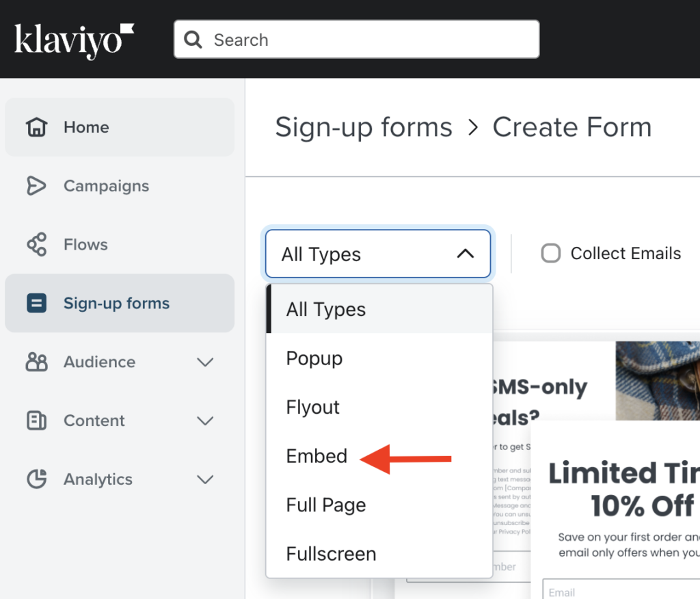
Task: Select Full Page form type
Action: (x=379, y=505)
